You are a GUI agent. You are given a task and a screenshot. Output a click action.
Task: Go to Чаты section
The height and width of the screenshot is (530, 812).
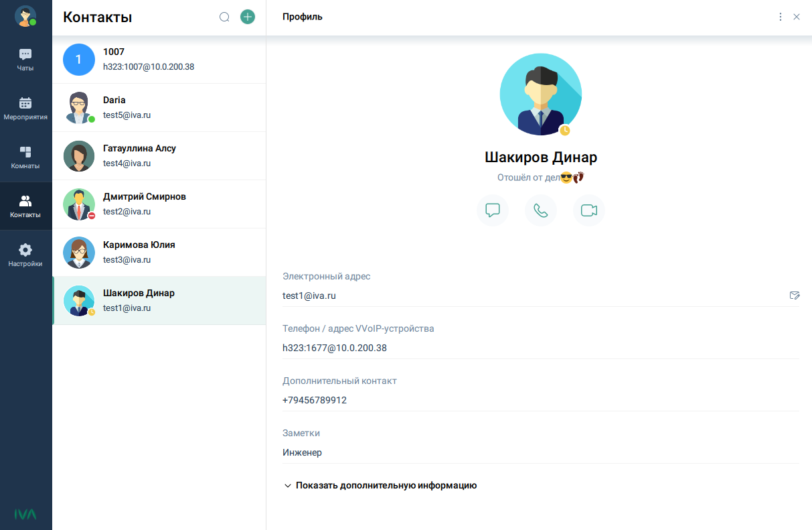[x=25, y=60]
